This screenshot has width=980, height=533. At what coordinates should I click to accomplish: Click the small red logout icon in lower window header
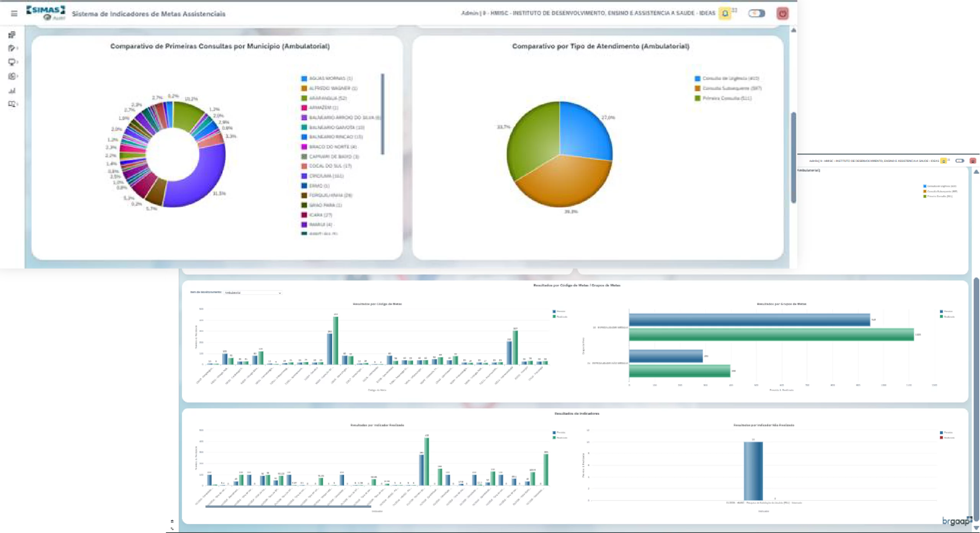973,161
